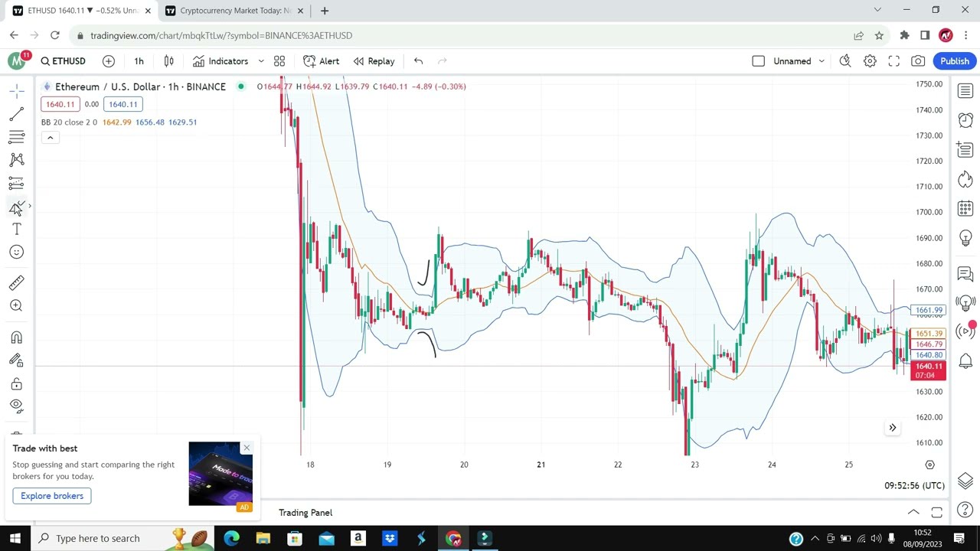Undo the last chart action
980x551 pixels.
click(418, 61)
